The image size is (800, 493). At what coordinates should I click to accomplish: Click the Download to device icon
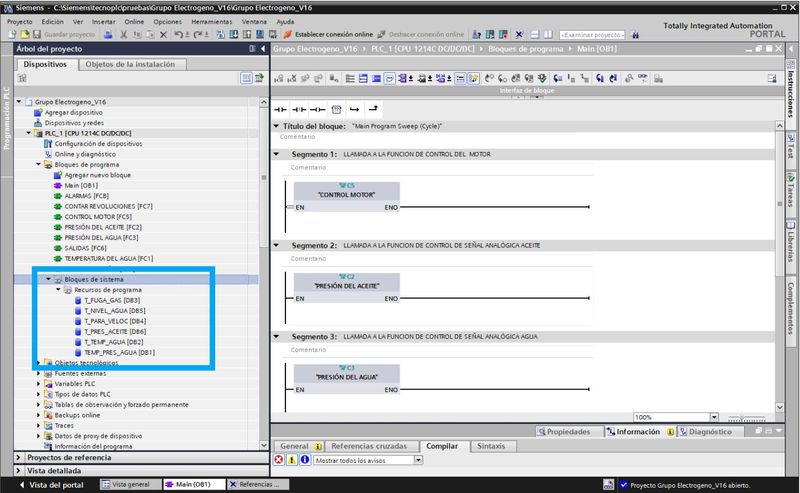click(234, 35)
